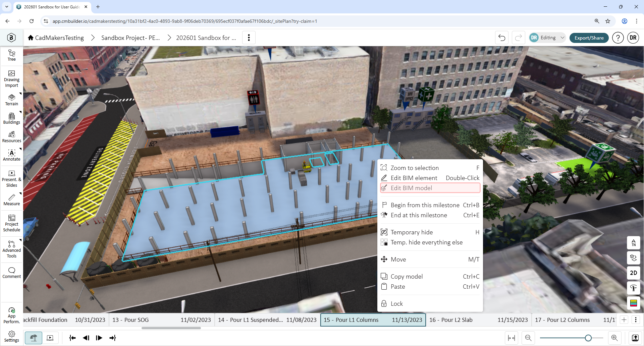Viewport: 644px width, 346px height.
Task: Zoom out the timeline
Action: pos(528,338)
